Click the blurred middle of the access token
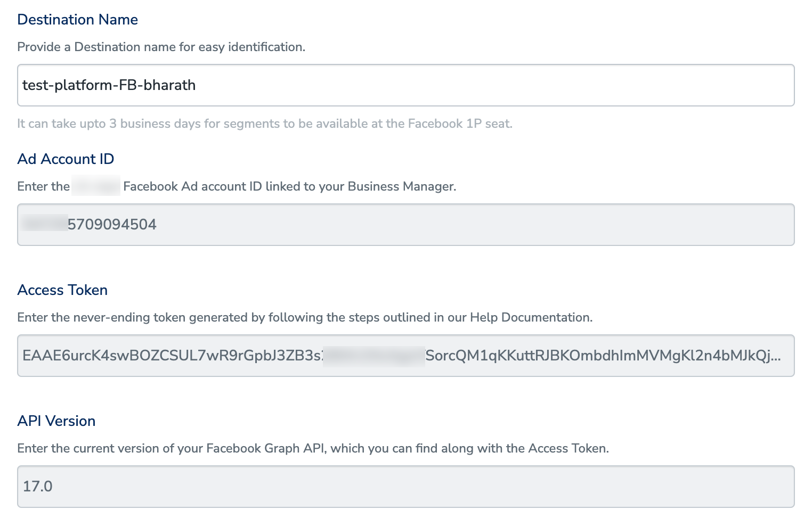Screen dimensions: 812x526 point(373,356)
